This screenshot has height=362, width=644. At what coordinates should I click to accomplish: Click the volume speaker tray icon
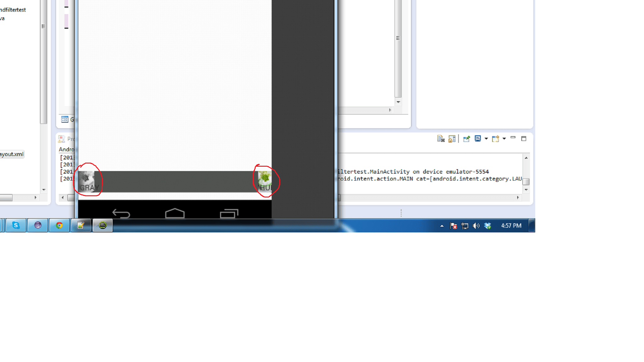[476, 226]
